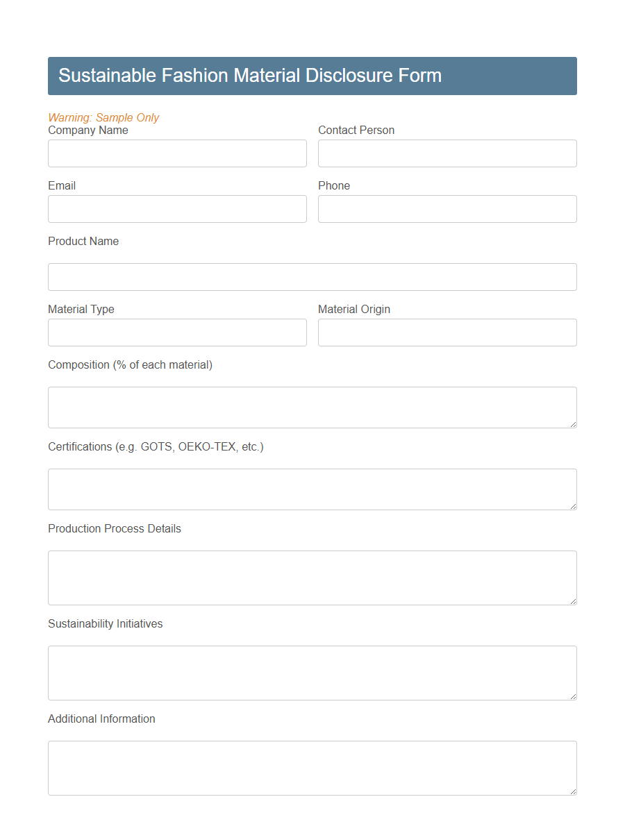Click the Sustainability Initiatives text area

point(312,672)
